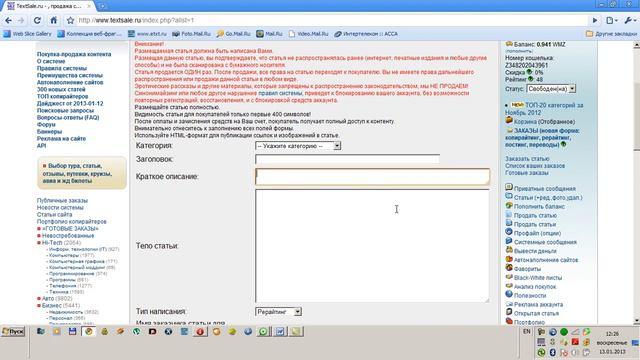Screen dimensions: 640x360
Task: Click the basket icon beside Корзина
Action: (x=509, y=120)
